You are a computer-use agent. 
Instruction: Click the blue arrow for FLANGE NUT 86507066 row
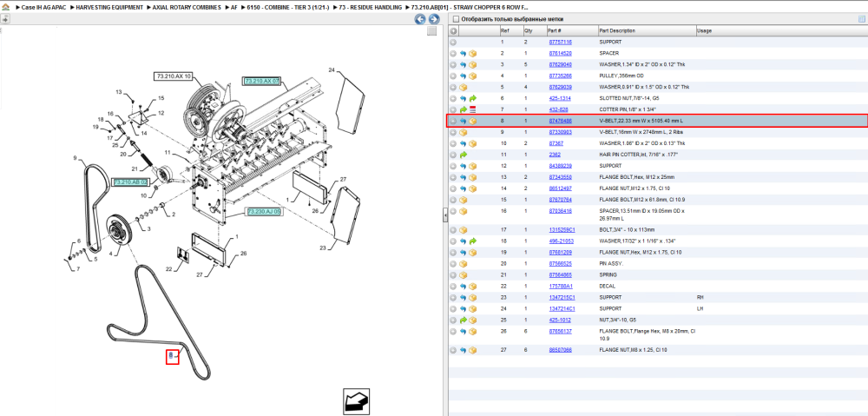point(463,351)
